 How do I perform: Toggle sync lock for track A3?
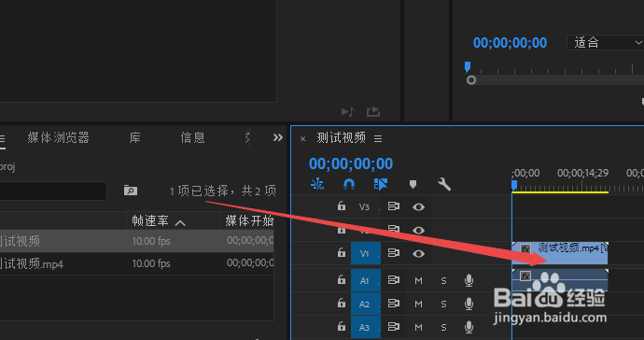pyautogui.click(x=394, y=327)
